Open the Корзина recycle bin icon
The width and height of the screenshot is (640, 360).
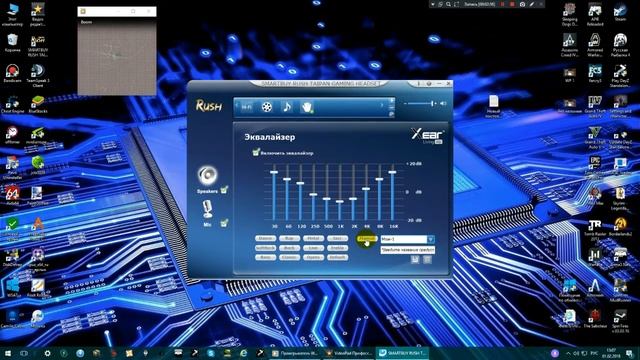tap(12, 43)
